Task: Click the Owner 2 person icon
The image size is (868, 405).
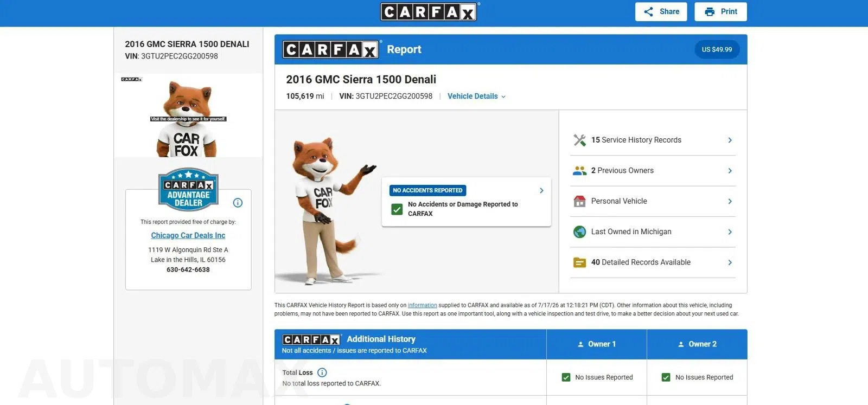Action: pos(681,344)
